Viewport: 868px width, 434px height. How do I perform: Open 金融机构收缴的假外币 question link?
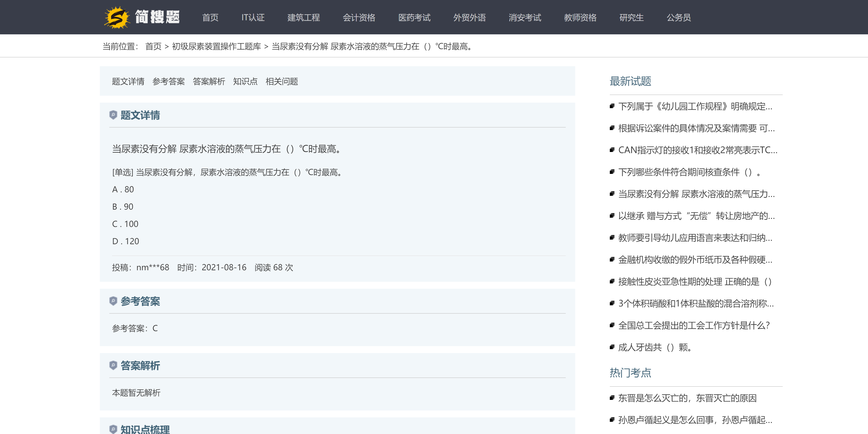[x=695, y=260]
